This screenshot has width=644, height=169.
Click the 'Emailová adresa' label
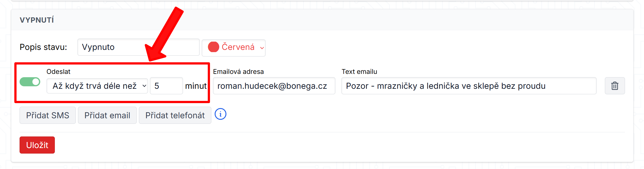click(238, 72)
